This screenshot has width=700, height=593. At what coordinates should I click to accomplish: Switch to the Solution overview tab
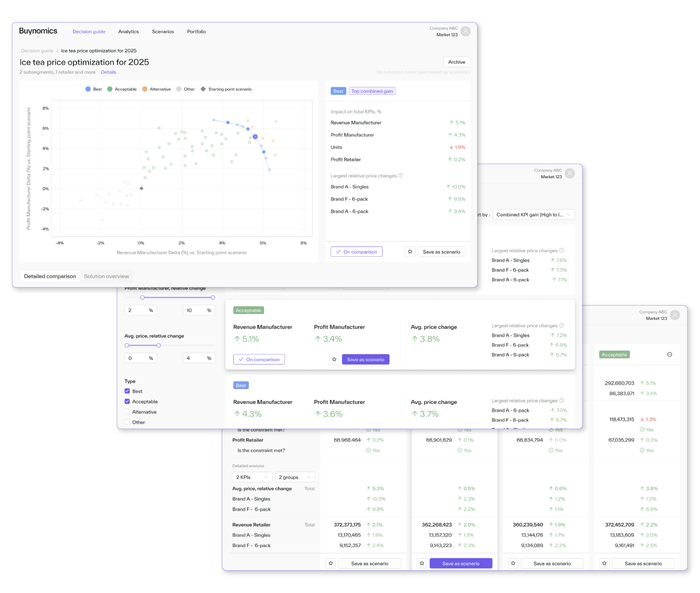point(106,277)
